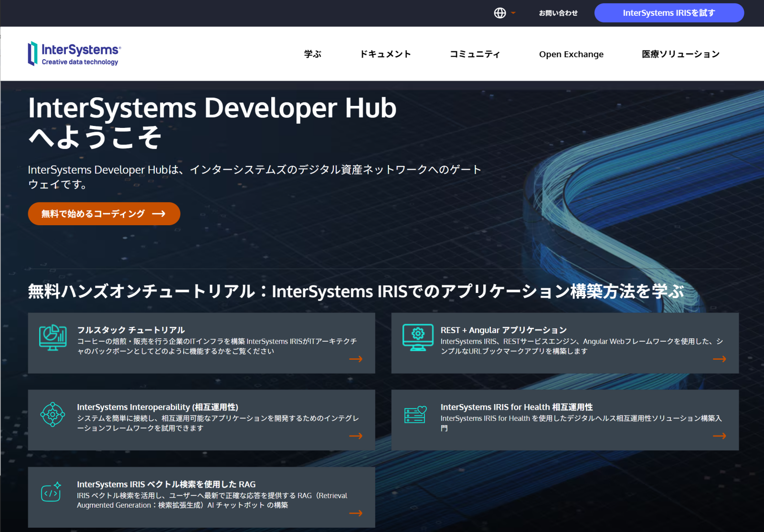Click the IRIS for Health heart server icon
This screenshot has width=764, height=532.
[x=415, y=415]
